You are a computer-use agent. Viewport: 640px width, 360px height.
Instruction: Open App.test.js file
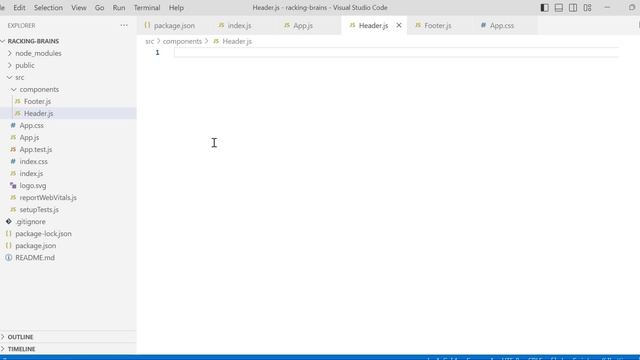[36, 149]
